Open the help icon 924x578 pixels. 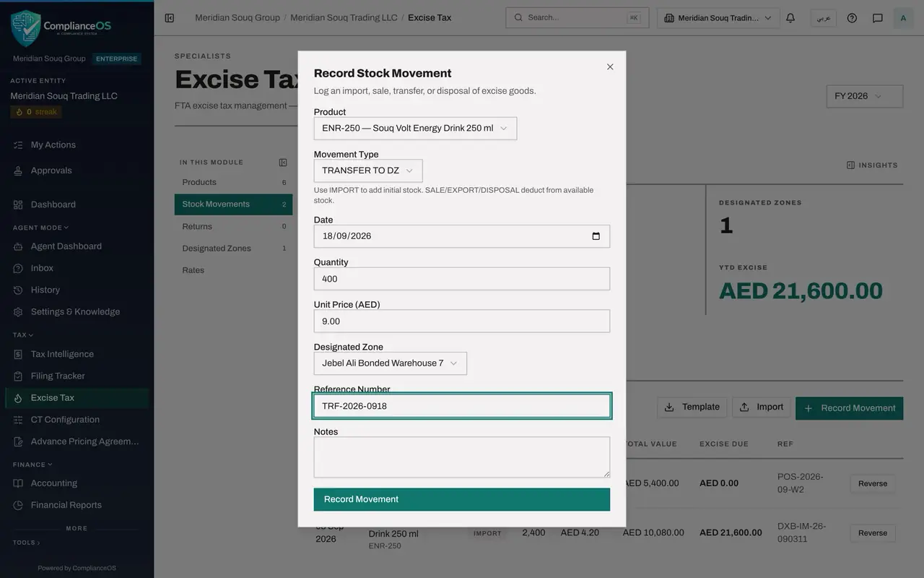pyautogui.click(x=852, y=18)
